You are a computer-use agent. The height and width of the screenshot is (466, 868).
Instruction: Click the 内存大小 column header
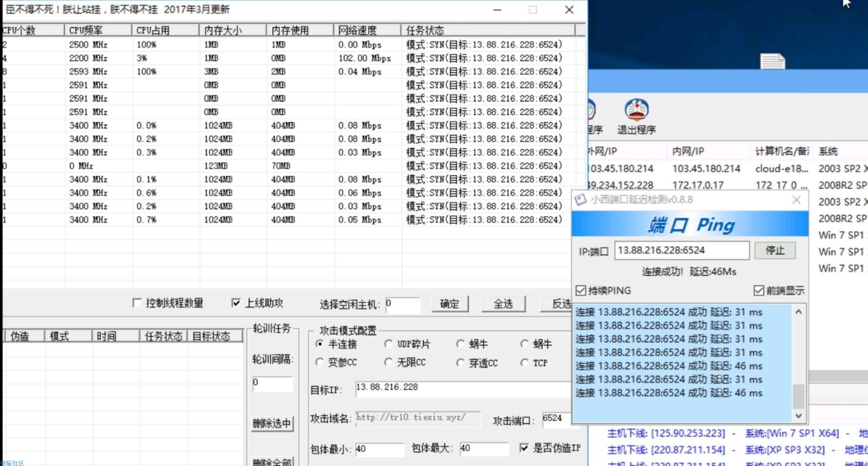[233, 30]
